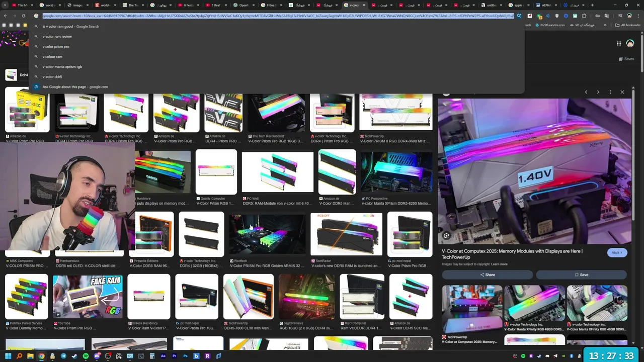Open the PC Perspective Manta XPrism thumbnail
The width and height of the screenshot is (644, 362).
(x=396, y=172)
